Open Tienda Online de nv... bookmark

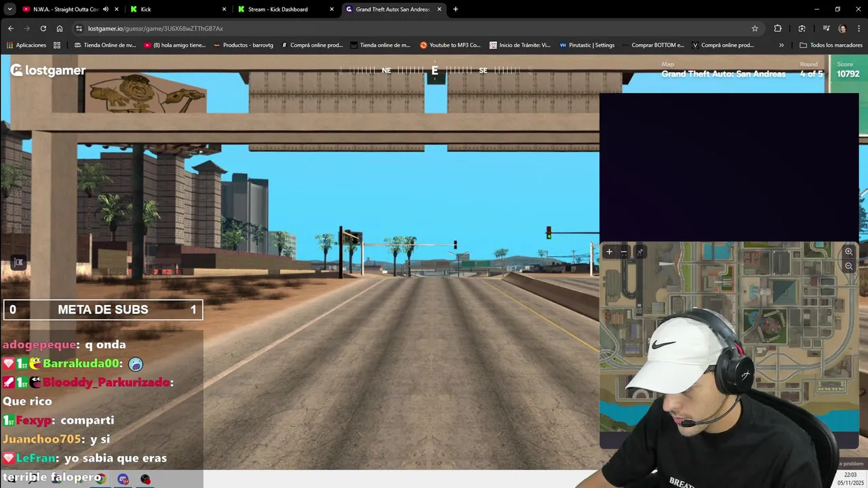(105, 45)
